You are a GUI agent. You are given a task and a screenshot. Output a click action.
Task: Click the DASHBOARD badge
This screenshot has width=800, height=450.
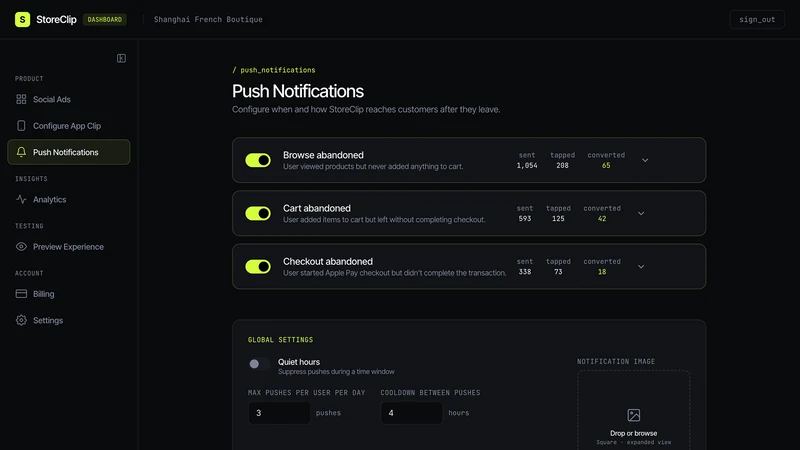[105, 19]
